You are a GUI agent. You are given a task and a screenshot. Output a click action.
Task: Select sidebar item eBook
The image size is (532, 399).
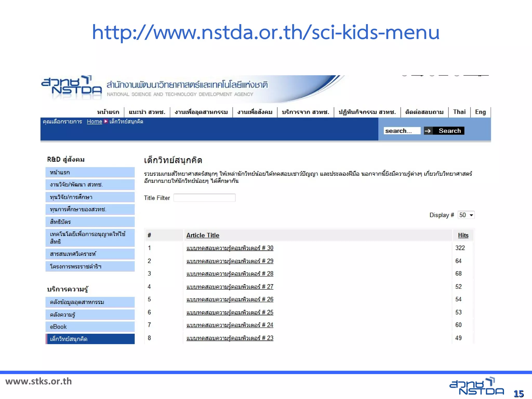click(x=90, y=327)
